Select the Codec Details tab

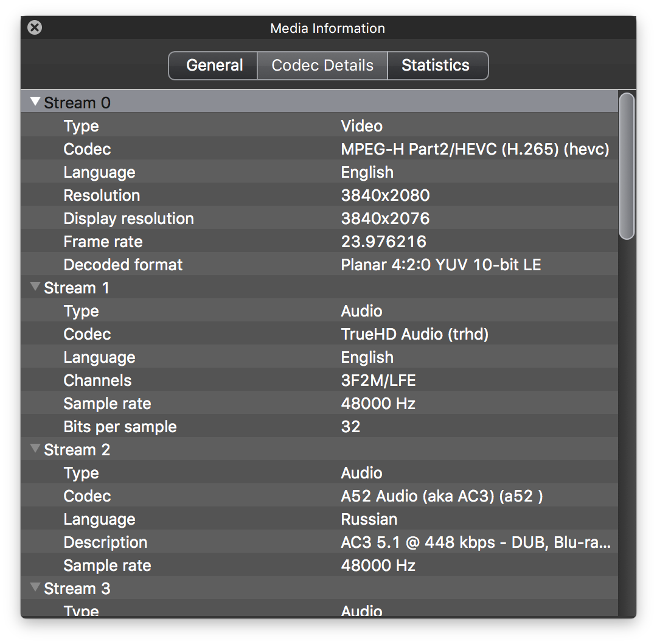point(322,66)
